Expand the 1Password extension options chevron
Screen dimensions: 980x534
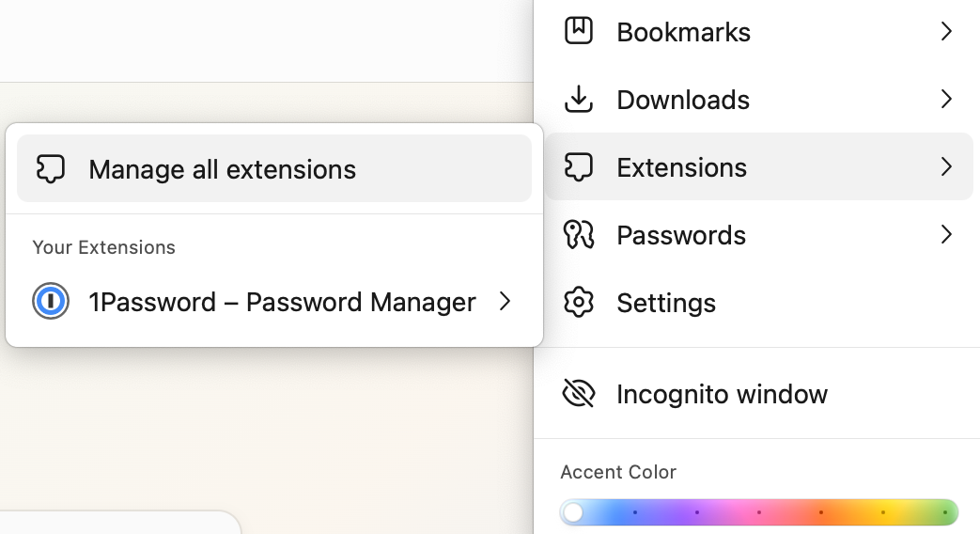tap(506, 302)
